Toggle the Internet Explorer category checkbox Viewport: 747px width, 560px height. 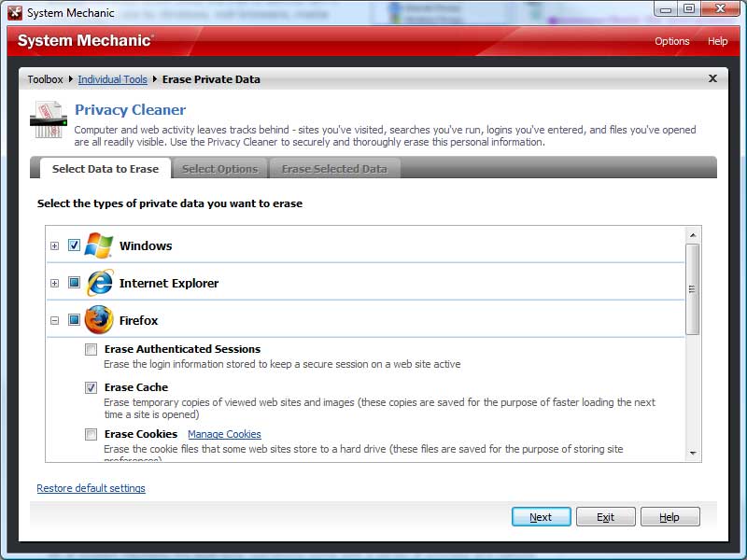tap(74, 283)
